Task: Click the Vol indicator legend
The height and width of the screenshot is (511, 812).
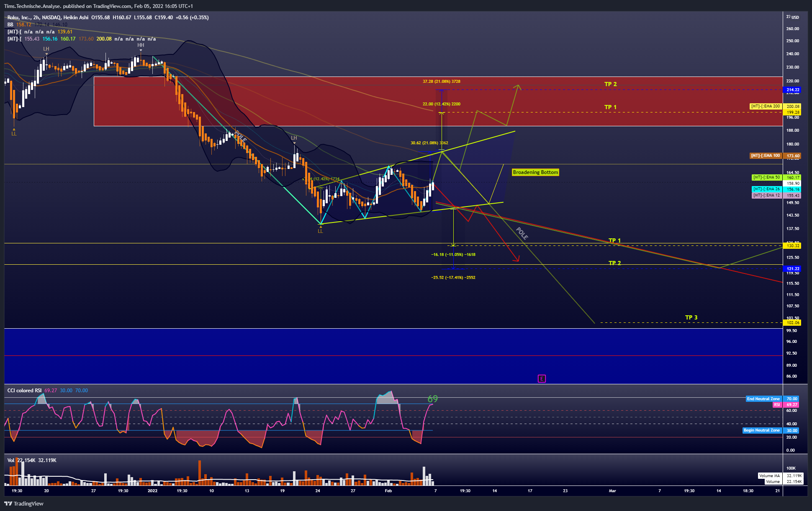Action: [x=11, y=460]
